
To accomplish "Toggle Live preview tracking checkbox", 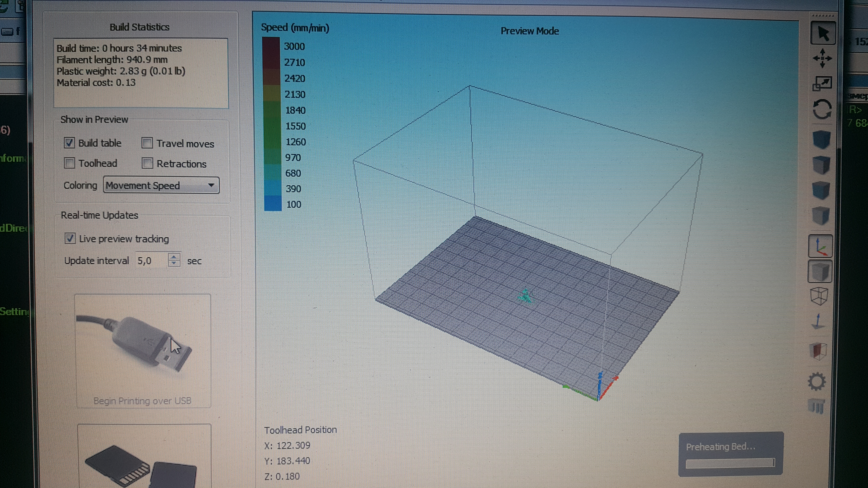I will coord(70,238).
